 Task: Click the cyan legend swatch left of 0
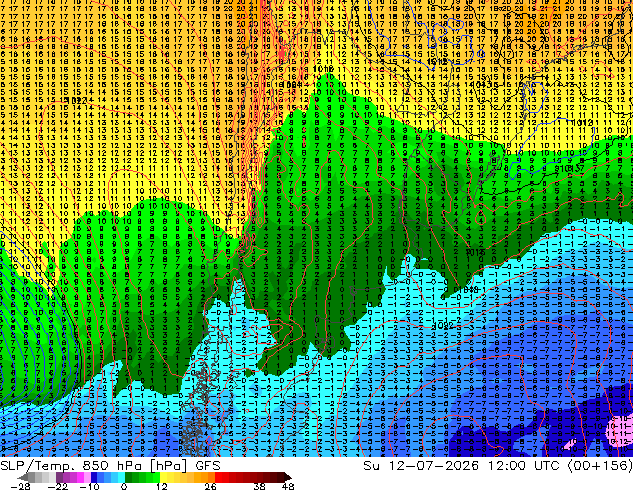(121, 477)
